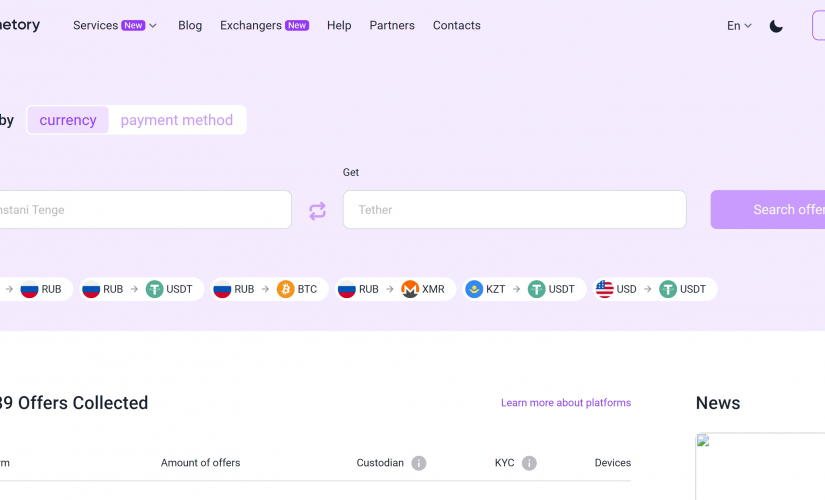Click the Kazakhstan flag icon

[474, 289]
